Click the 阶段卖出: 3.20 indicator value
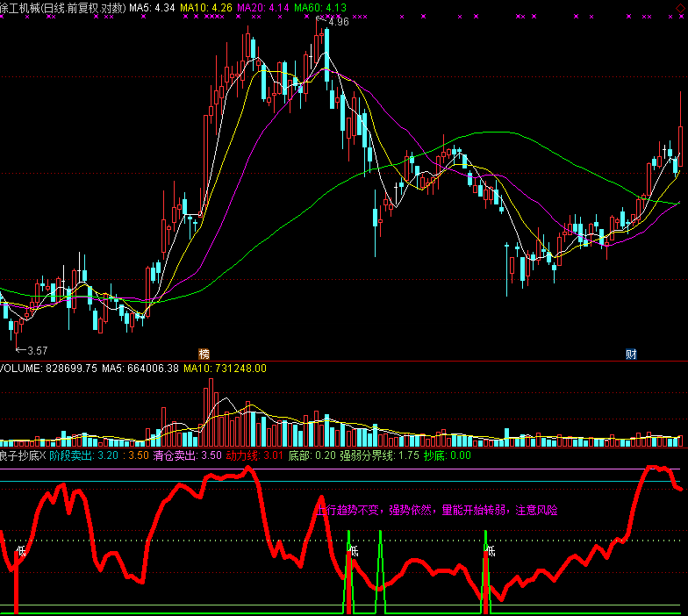The width and height of the screenshot is (688, 616). pos(84,455)
